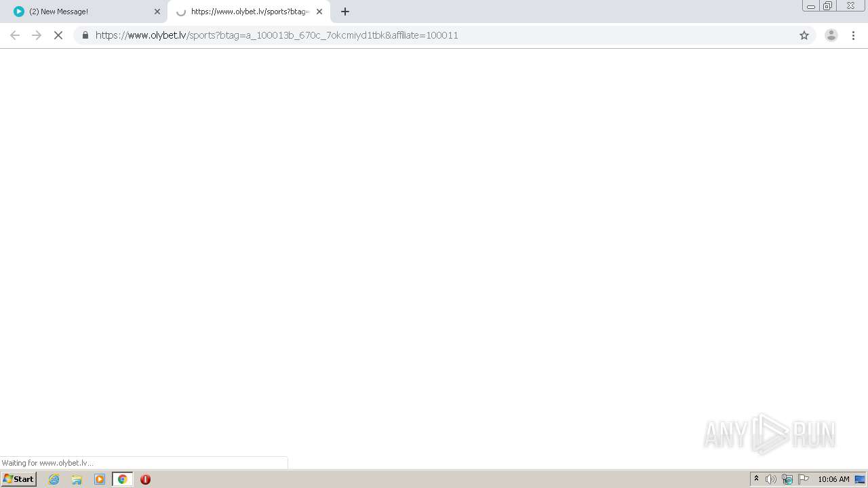The height and width of the screenshot is (488, 868).
Task: Activate Chrome window in taskbar
Action: click(x=123, y=479)
